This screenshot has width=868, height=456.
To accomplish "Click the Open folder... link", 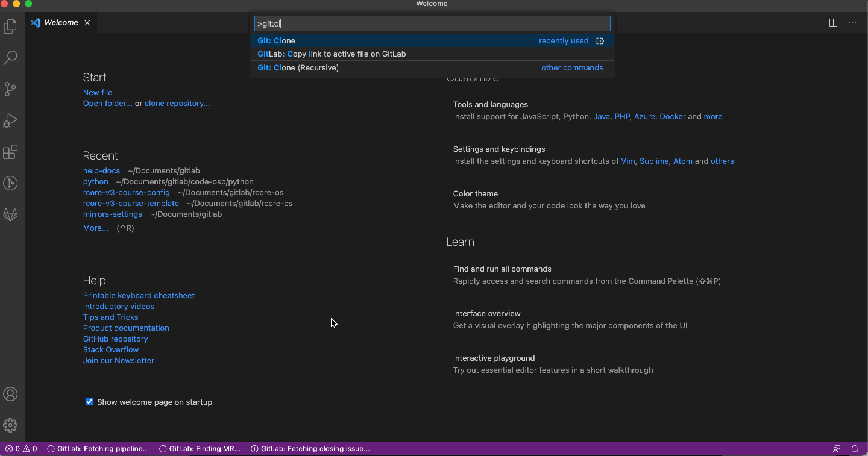I will pyautogui.click(x=108, y=104).
